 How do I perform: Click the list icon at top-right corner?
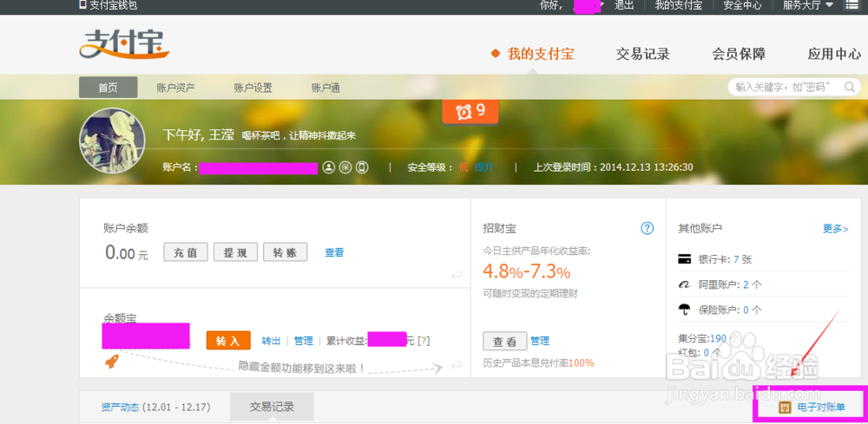[x=852, y=5]
